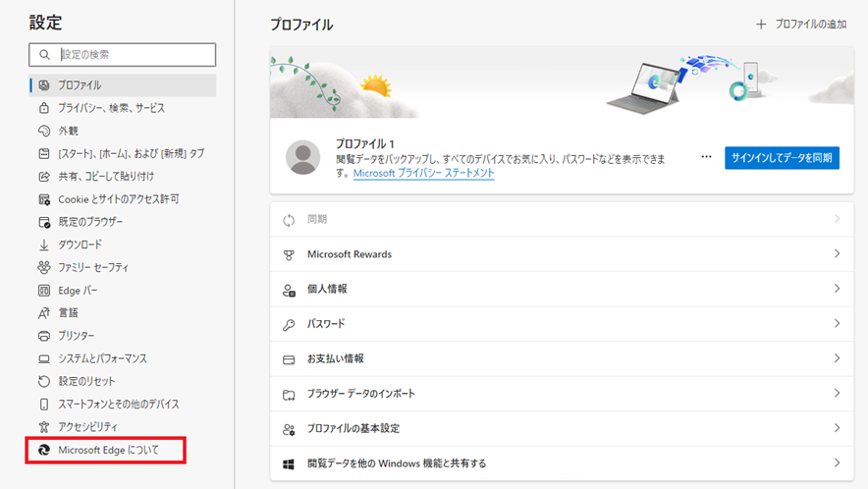868x489 pixels.
Task: Click the phone icon for スマートフォンとその他のデバイス
Action: pos(44,405)
